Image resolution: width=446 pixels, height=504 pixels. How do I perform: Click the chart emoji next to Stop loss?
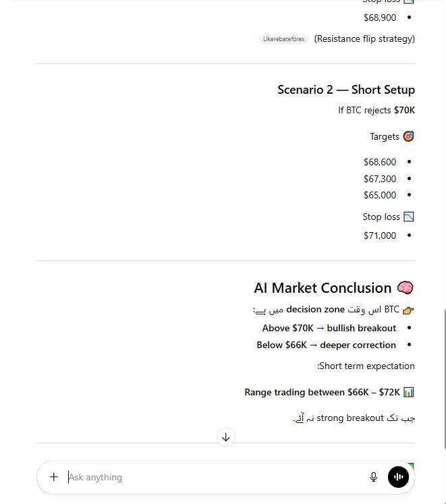(408, 217)
